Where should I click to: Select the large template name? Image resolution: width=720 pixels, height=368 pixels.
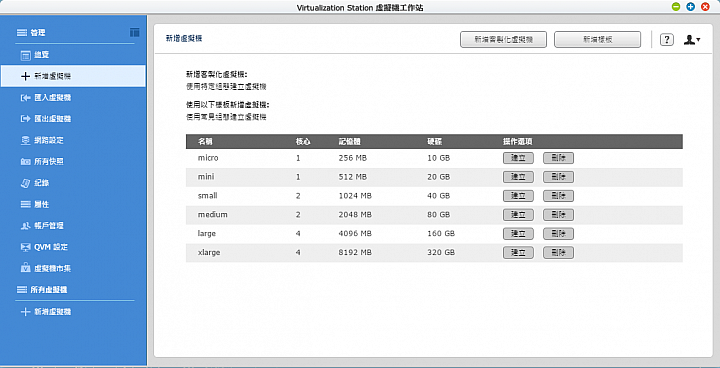pyautogui.click(x=207, y=234)
